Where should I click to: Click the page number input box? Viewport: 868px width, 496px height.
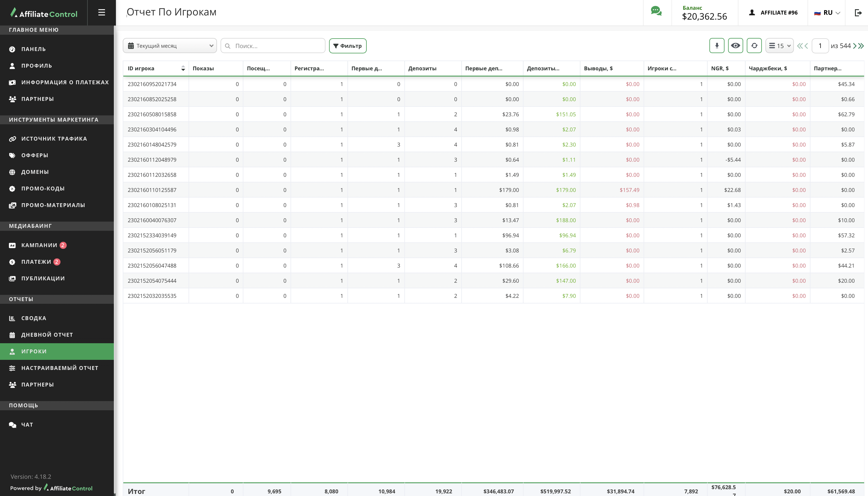(820, 46)
